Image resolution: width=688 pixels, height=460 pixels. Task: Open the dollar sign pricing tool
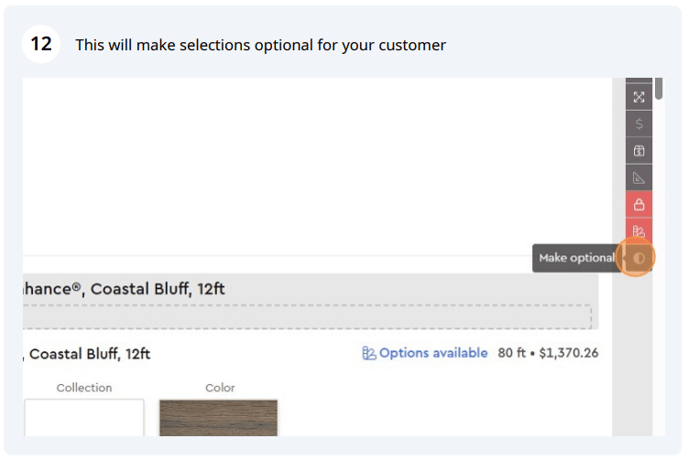(639, 124)
